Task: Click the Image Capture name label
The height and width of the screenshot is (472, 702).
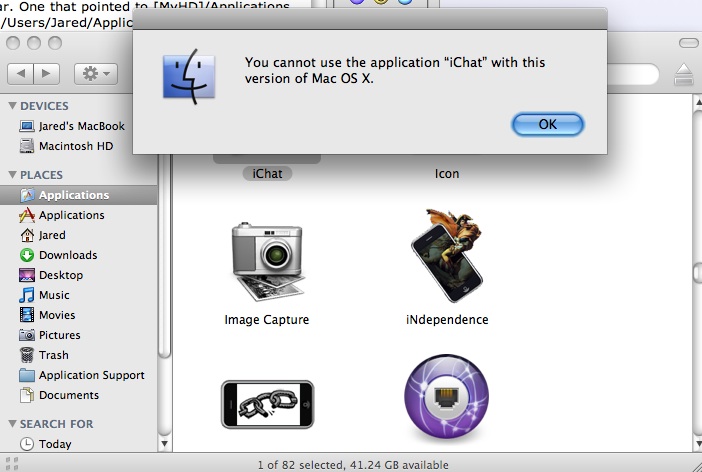Action: click(267, 320)
